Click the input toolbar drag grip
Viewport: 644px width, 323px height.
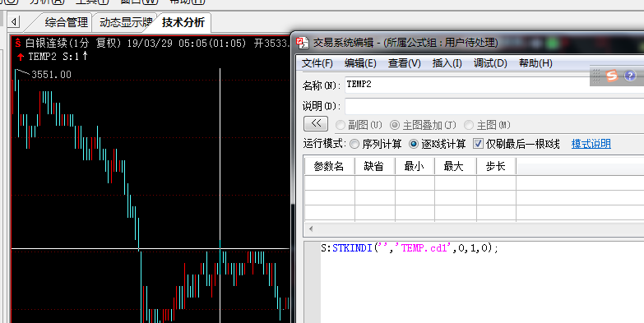(597, 76)
